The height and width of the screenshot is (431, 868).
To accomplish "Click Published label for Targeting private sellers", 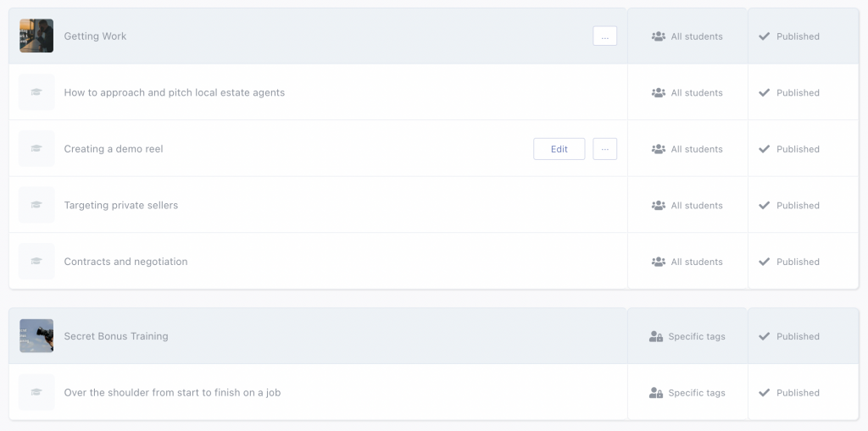I will pyautogui.click(x=798, y=205).
